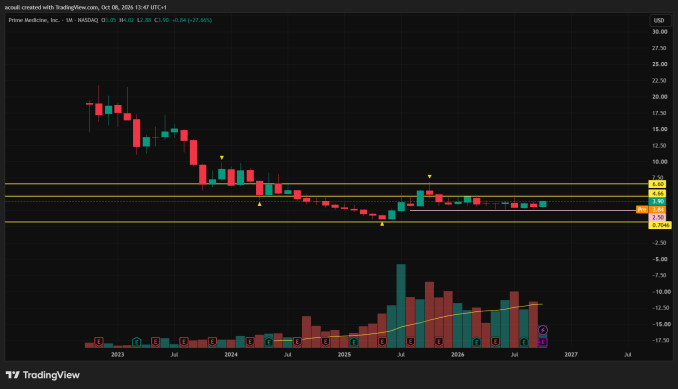Click the purple lightning bolt event icon
678x389 pixels.
543,330
